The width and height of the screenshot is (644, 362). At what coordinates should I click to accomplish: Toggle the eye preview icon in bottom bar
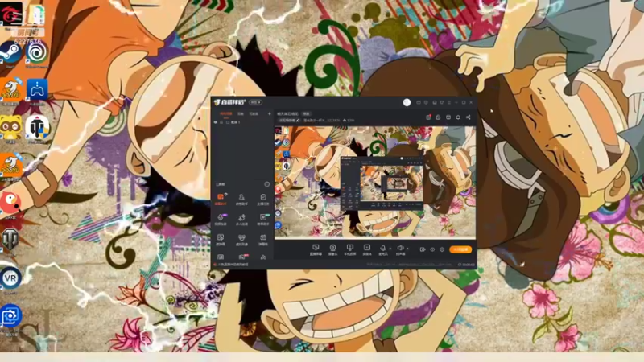click(432, 249)
